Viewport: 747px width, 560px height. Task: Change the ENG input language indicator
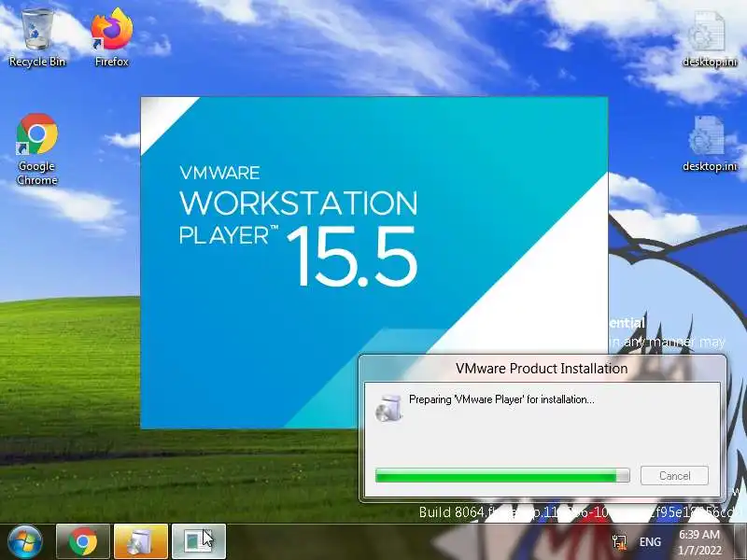click(650, 542)
